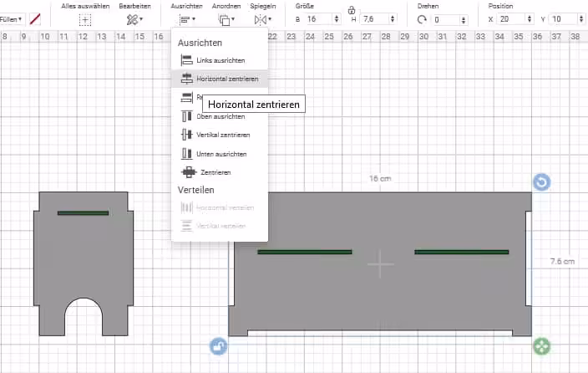Expand the Ausrichten dropdown
This screenshot has height=373, width=588.
186,18
